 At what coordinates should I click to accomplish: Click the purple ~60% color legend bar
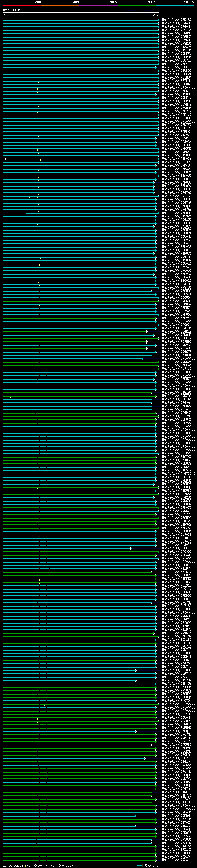98,6
